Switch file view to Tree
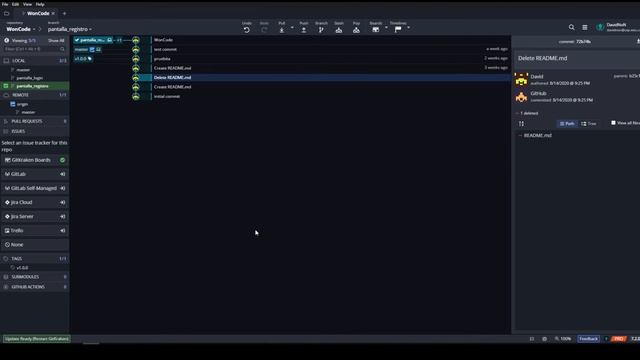This screenshot has height=360, width=640. [x=589, y=124]
